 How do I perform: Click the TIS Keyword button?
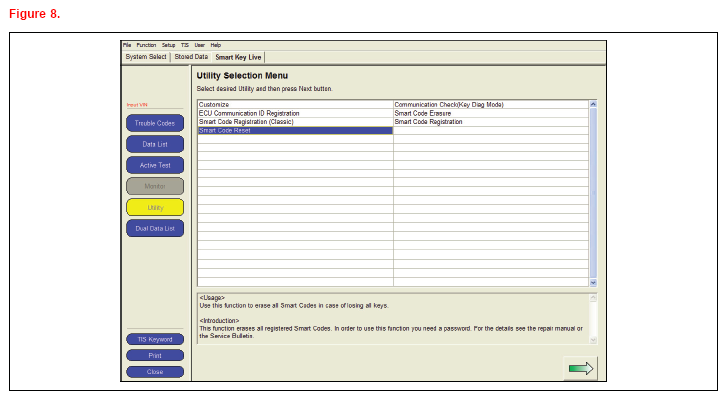point(155,339)
